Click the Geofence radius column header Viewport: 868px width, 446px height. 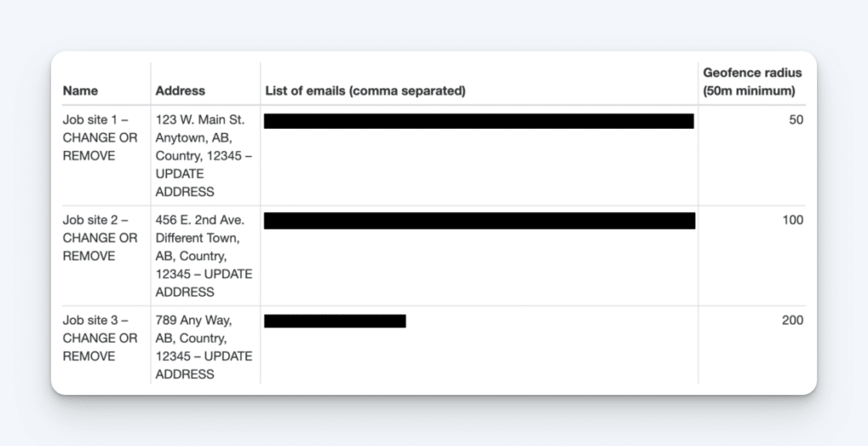(x=753, y=81)
